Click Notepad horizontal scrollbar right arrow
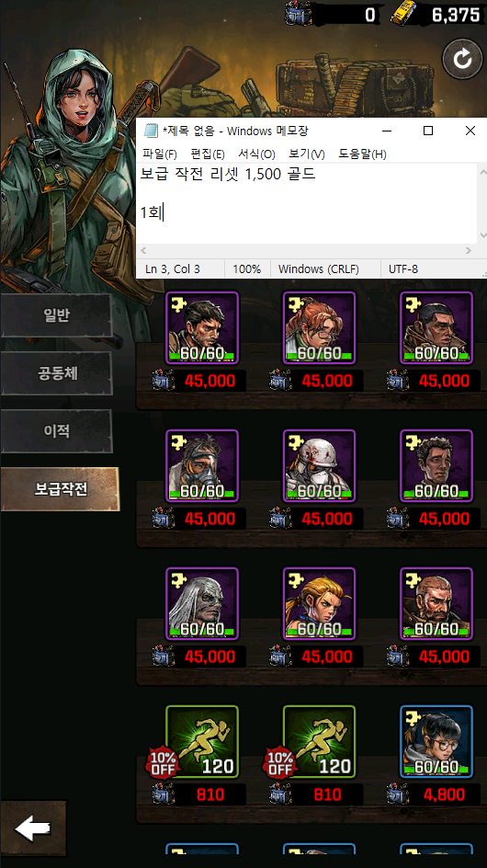Screen dimensions: 487x868 pos(469,251)
